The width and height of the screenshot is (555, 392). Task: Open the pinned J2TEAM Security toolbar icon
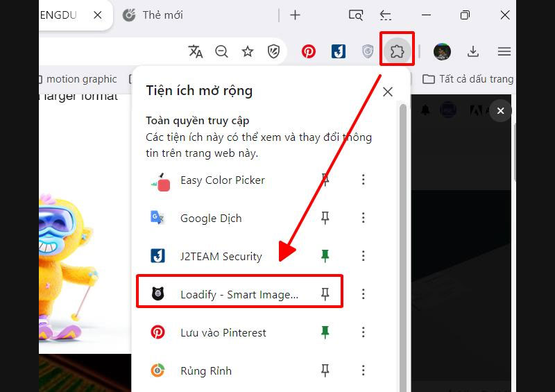pos(339,52)
